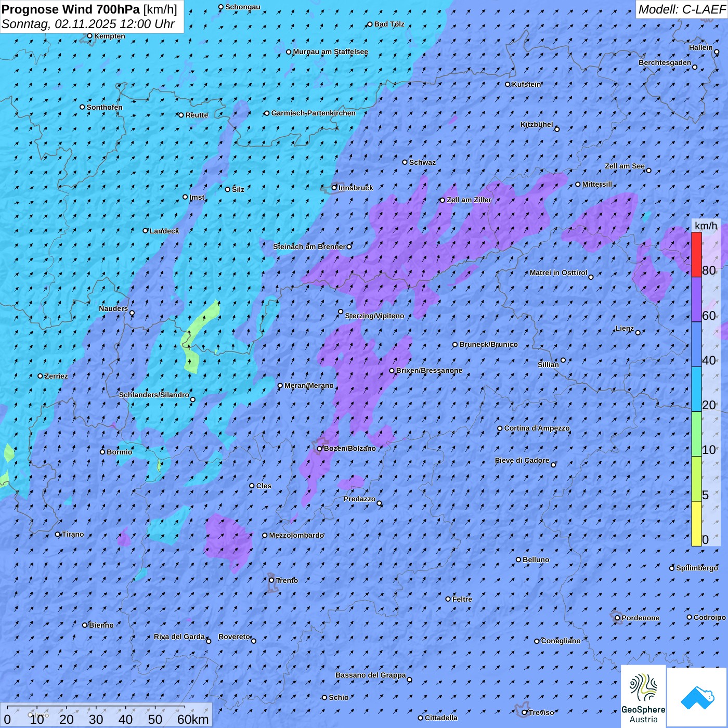
Task: Click the Kempten city marker
Action: pyautogui.click(x=89, y=36)
